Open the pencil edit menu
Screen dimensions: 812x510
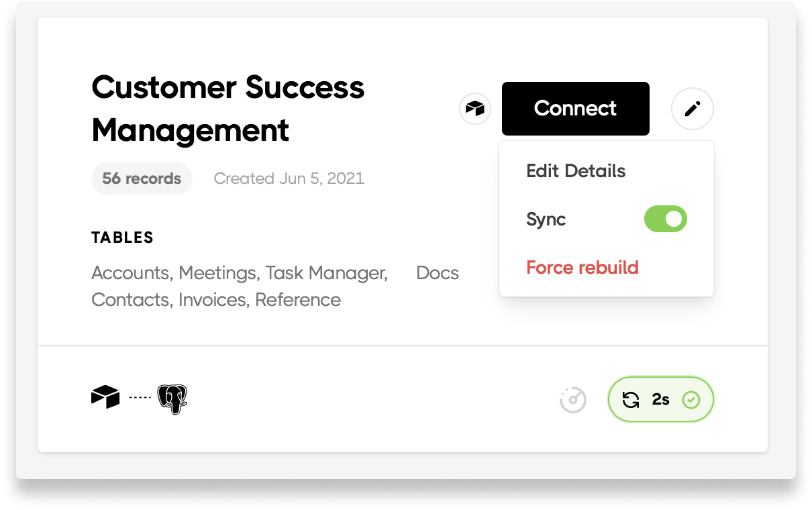click(693, 109)
